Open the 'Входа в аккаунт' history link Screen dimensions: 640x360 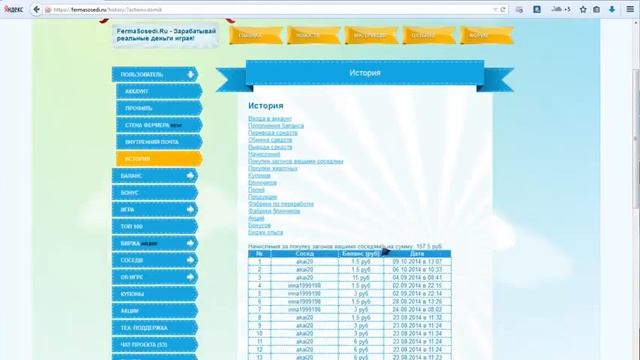[x=270, y=119]
